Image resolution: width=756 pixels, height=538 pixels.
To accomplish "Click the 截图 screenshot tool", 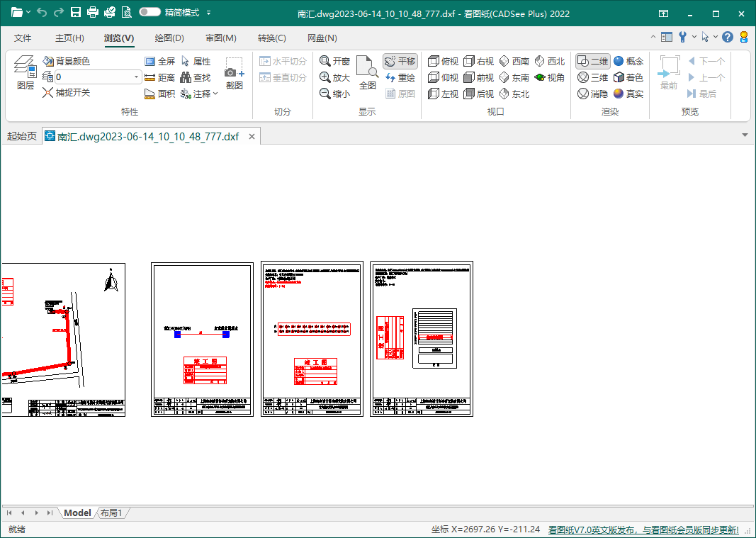I will tap(235, 73).
